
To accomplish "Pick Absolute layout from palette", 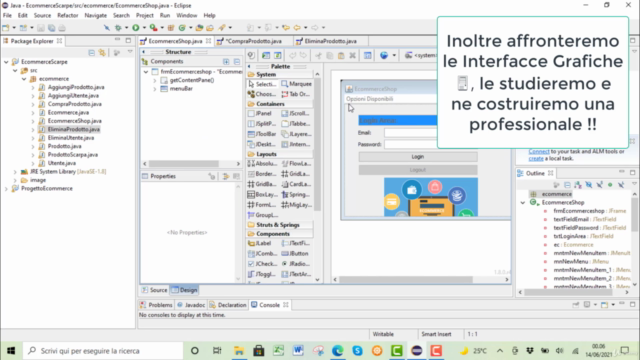I will tap(262, 164).
